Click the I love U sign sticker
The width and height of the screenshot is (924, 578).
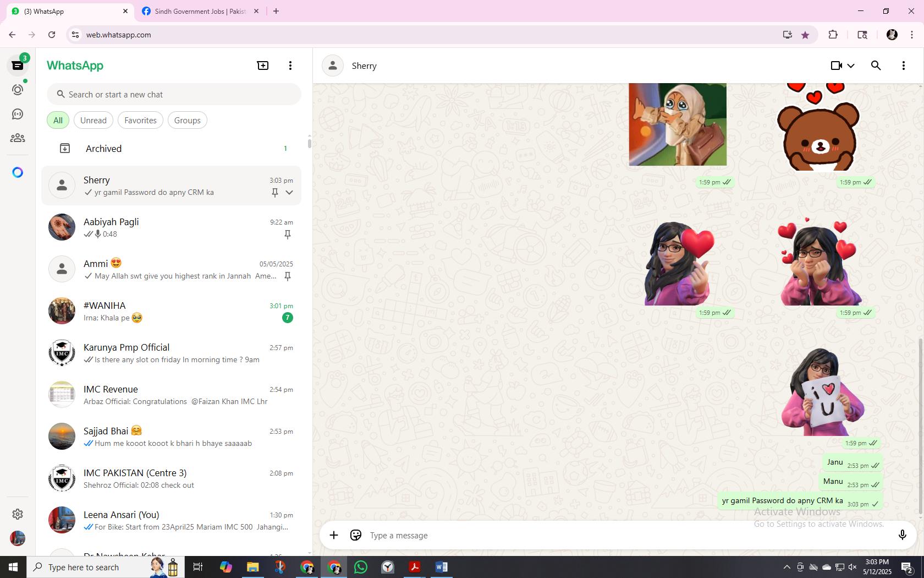click(x=823, y=392)
